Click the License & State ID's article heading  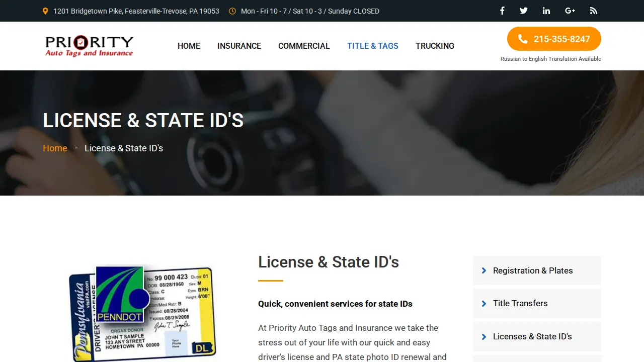(x=329, y=262)
